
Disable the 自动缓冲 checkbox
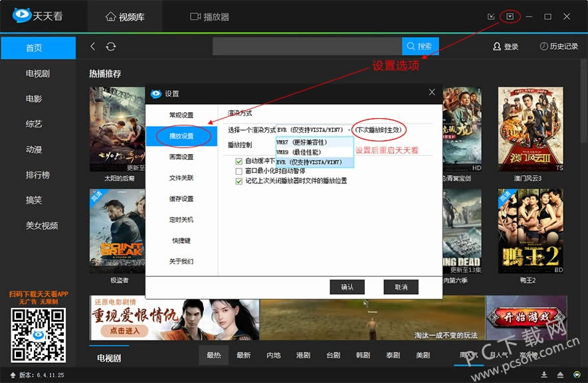[239, 161]
